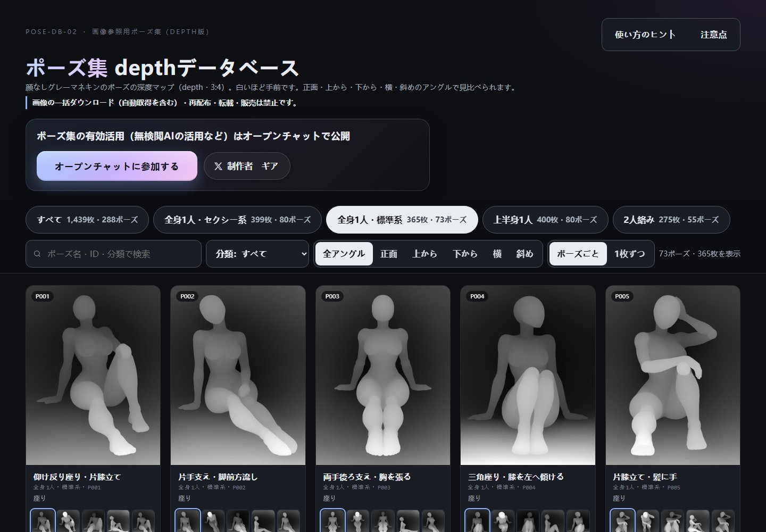This screenshot has height=532, width=766.
Task: Select first angle thumbnail under P001 card
Action: click(x=43, y=521)
